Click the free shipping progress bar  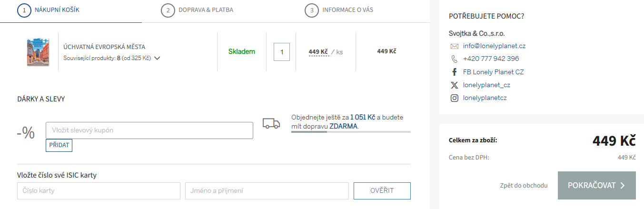(351, 132)
